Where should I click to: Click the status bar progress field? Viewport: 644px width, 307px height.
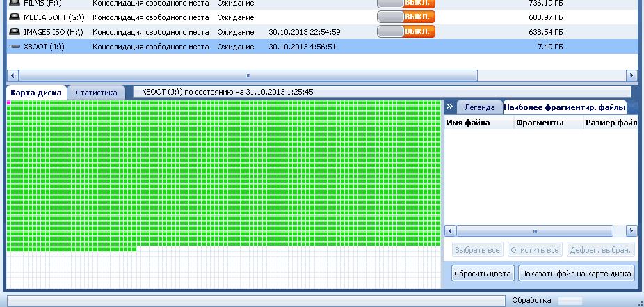coord(256,301)
